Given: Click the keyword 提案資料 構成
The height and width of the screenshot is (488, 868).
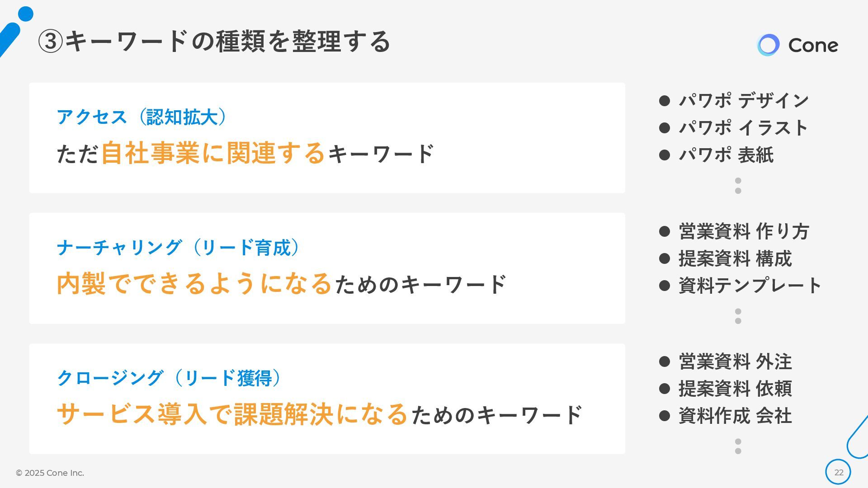Looking at the screenshot, I should [x=735, y=258].
